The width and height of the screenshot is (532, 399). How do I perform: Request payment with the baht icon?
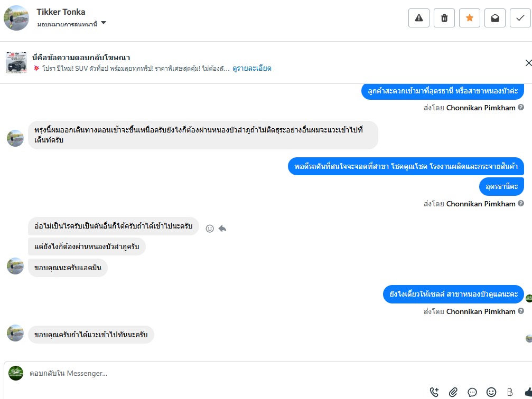pos(510,392)
